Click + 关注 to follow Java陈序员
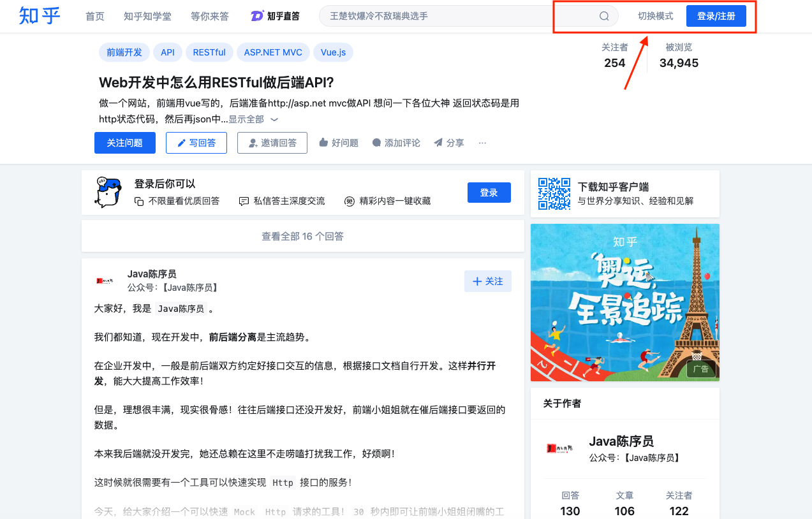Image resolution: width=812 pixels, height=519 pixels. [488, 281]
